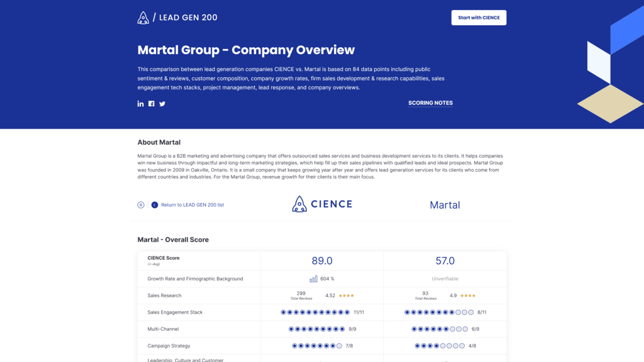Select the Sales Engagement Stack row label
The width and height of the screenshot is (644, 362).
[x=175, y=312]
